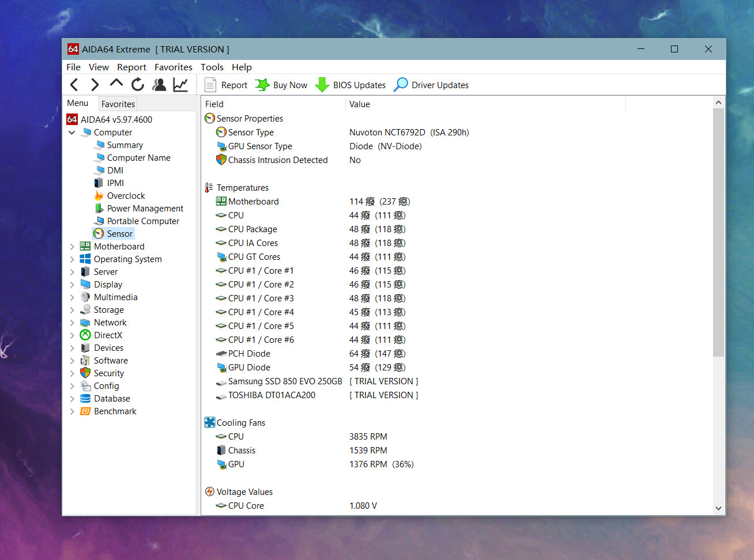
Task: Select Portable Computer in the tree
Action: [x=143, y=221]
